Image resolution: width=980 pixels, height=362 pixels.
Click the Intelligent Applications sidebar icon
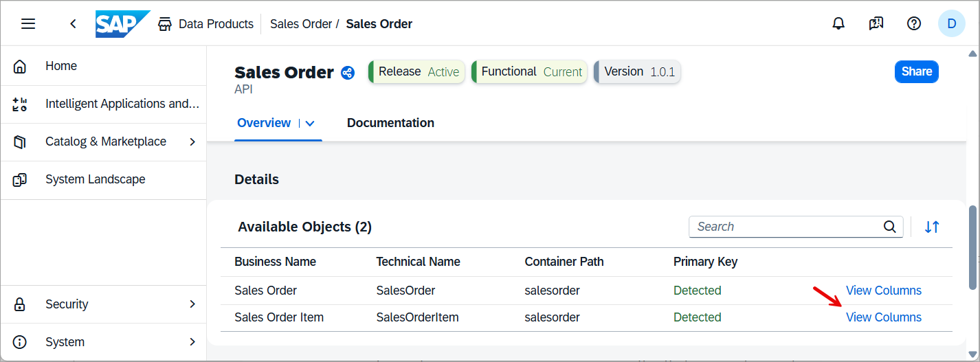point(20,104)
